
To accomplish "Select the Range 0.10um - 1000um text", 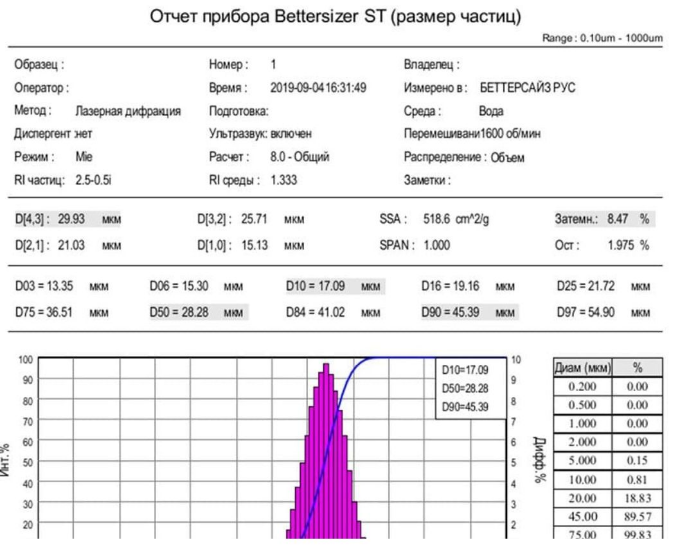I will [602, 38].
